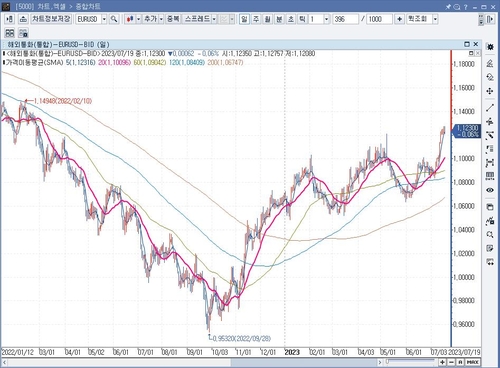This screenshot has width=500, height=368.
Task: Click the chart icon beside the save chart button
Action: point(23,19)
